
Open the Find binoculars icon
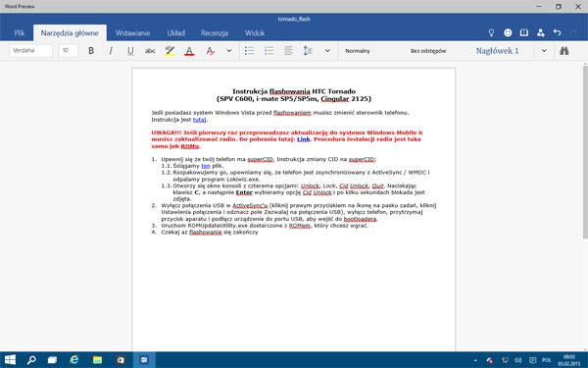click(564, 51)
